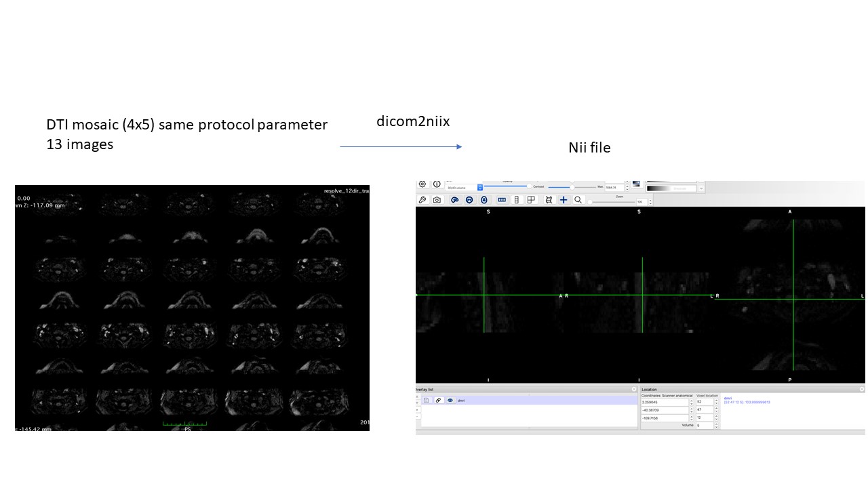Step the zoom percentage value
Screen dimensions: 868x488
[x=650, y=201]
